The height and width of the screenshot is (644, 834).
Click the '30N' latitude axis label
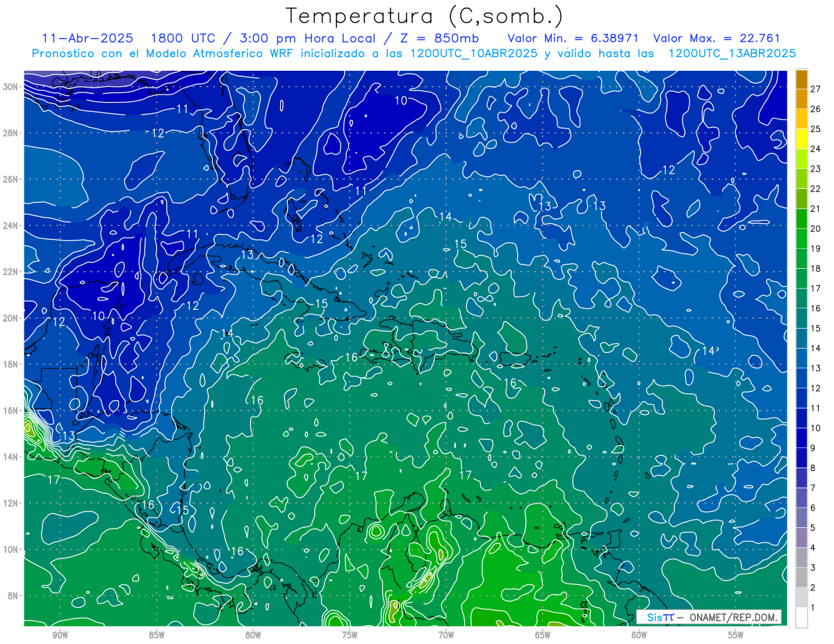pyautogui.click(x=11, y=86)
